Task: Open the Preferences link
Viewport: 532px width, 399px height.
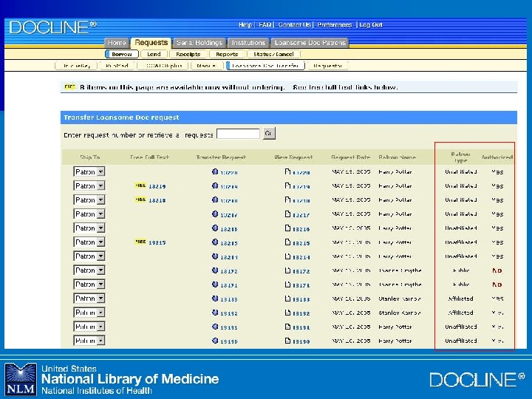Action: (x=335, y=25)
